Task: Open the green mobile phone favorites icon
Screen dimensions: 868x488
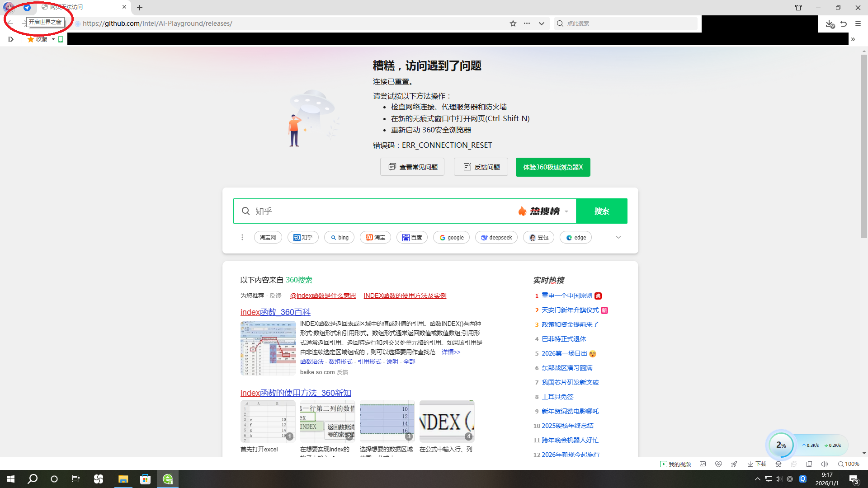Action: [x=61, y=39]
